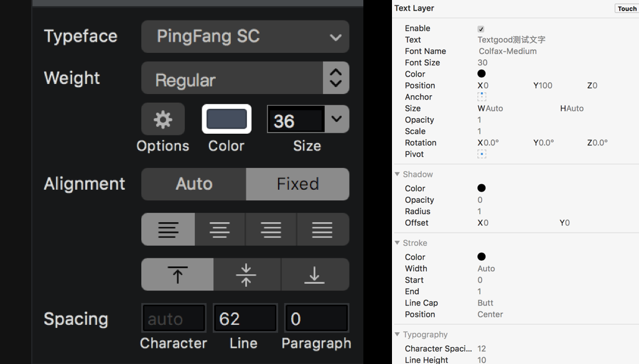
Task: Select center text alignment icon
Action: tap(220, 230)
